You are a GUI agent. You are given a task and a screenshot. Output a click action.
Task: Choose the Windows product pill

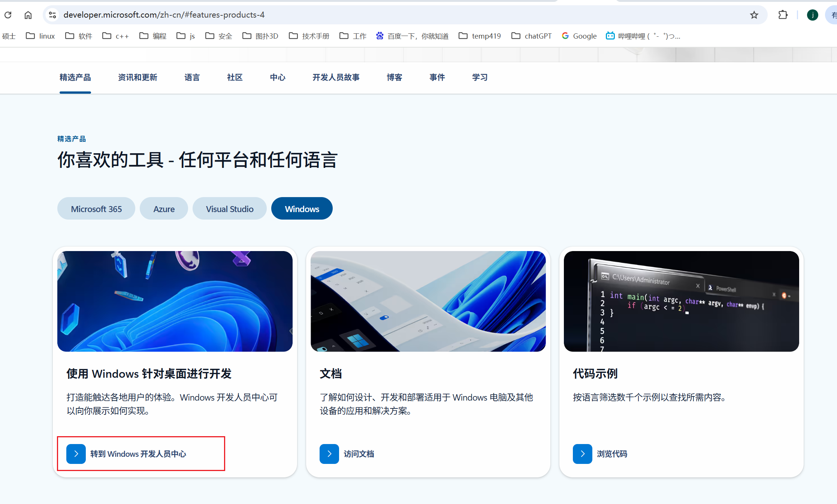(302, 209)
